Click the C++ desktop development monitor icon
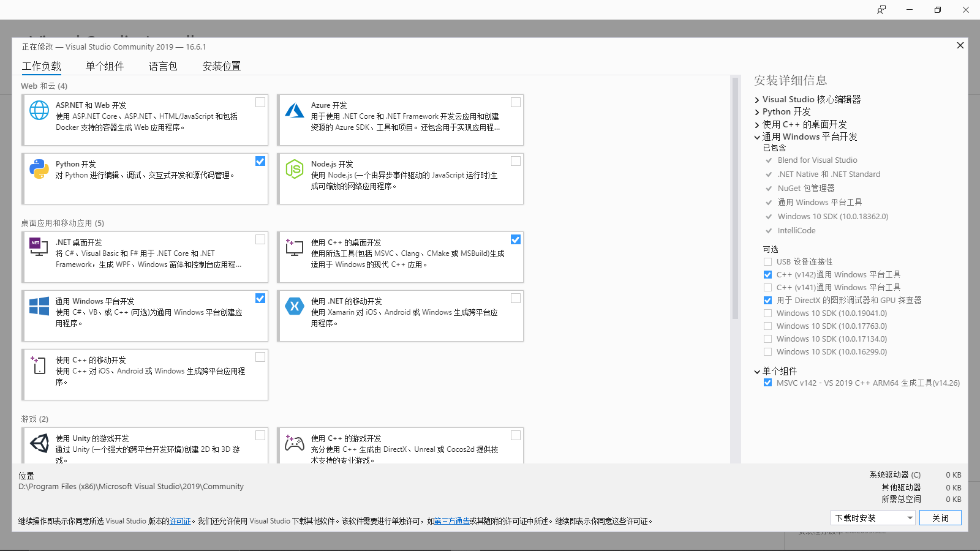 (295, 247)
